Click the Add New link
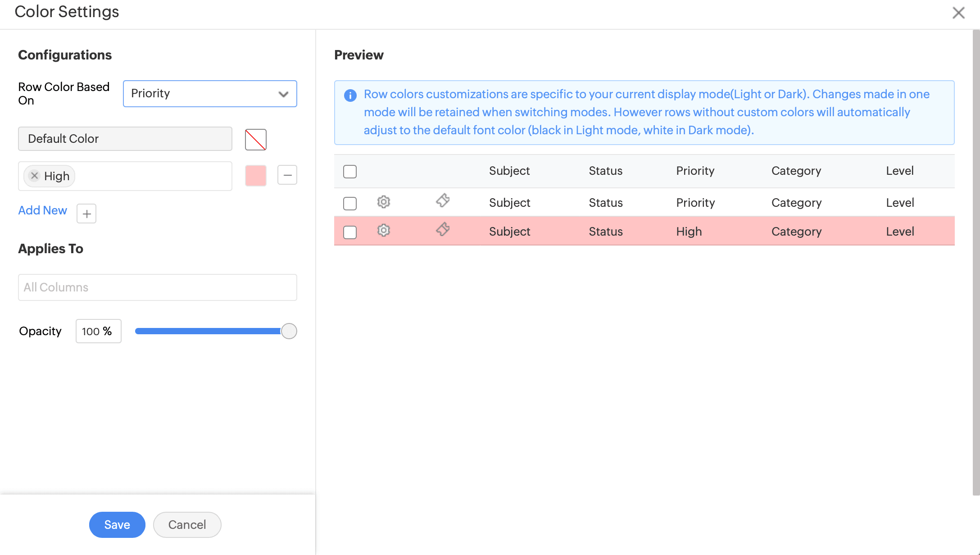 (42, 210)
